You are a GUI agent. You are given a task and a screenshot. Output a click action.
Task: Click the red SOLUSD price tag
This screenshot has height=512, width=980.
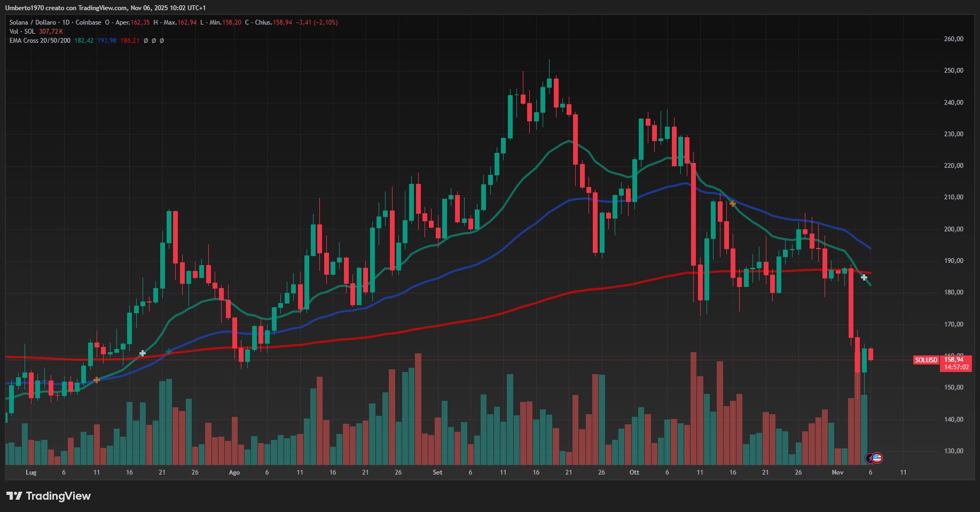926,360
